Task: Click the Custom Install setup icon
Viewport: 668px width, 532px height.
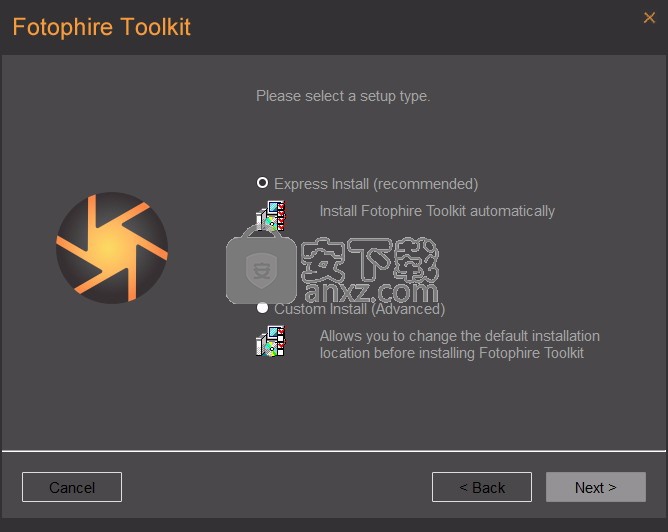Action: coord(271,341)
